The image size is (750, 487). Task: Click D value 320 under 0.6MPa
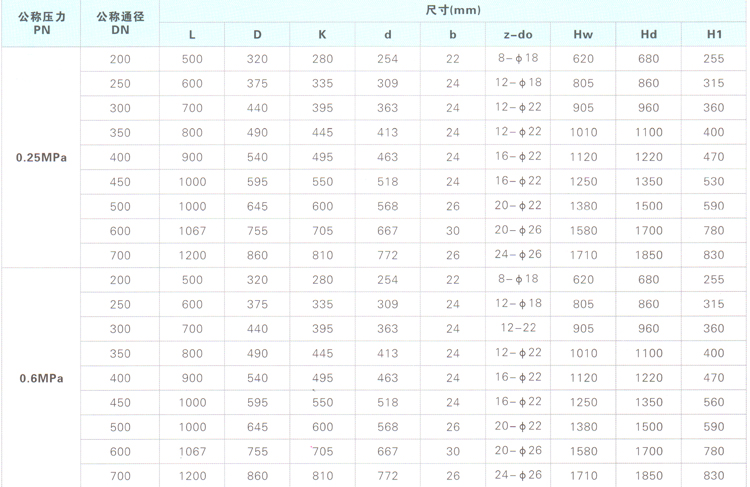click(x=257, y=280)
